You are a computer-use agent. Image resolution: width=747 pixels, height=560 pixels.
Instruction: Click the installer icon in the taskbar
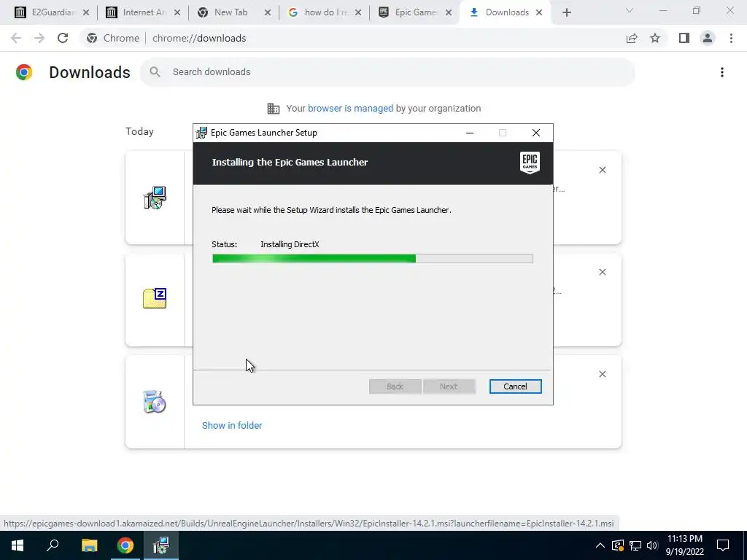(161, 545)
